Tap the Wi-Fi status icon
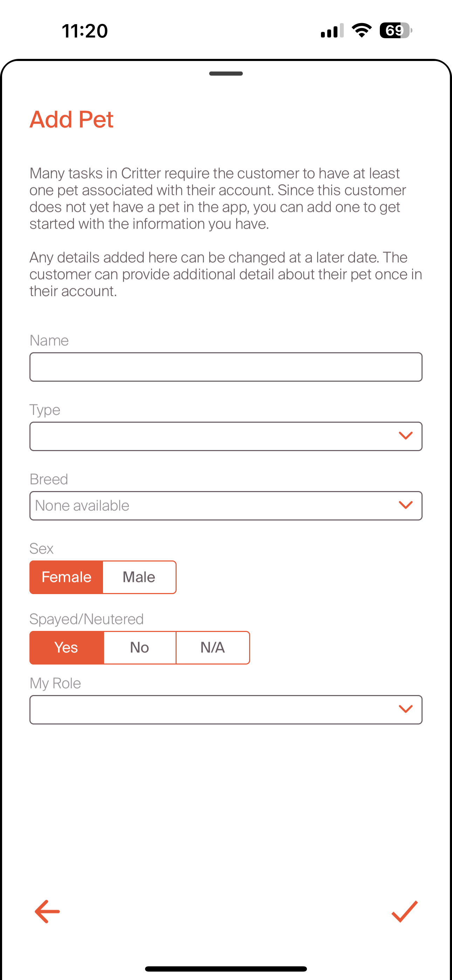The image size is (452, 980). (362, 30)
